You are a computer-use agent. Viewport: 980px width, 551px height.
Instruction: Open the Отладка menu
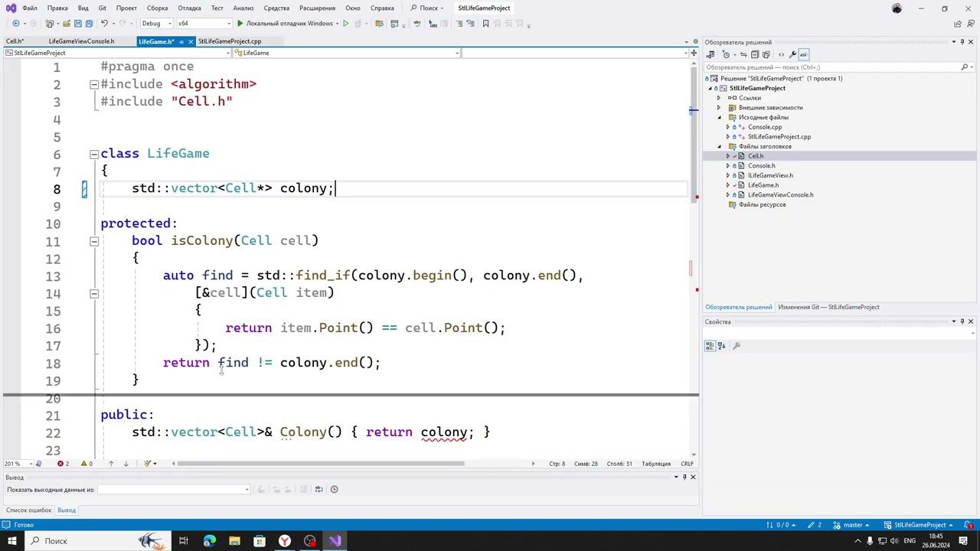tap(189, 8)
